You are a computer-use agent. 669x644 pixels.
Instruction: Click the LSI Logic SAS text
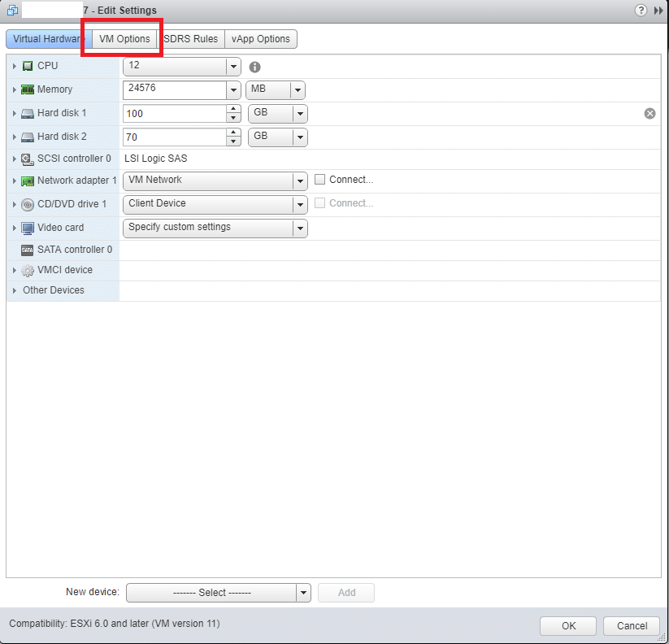point(156,159)
